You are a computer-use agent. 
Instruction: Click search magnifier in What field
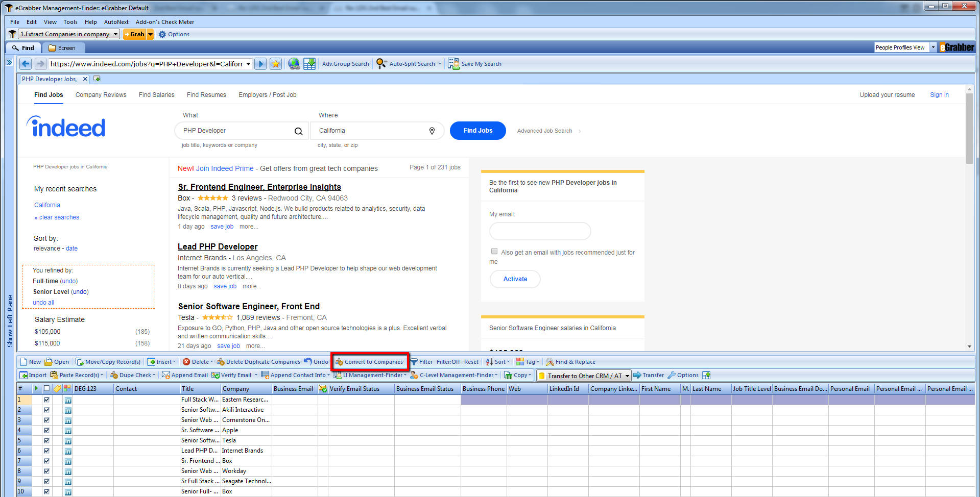[299, 131]
